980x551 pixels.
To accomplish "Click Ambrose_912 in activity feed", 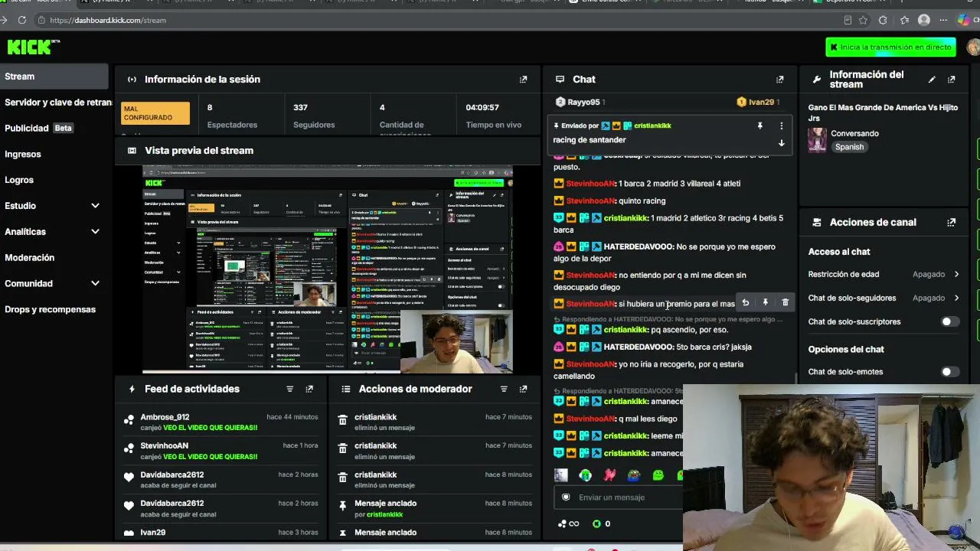I will (165, 417).
